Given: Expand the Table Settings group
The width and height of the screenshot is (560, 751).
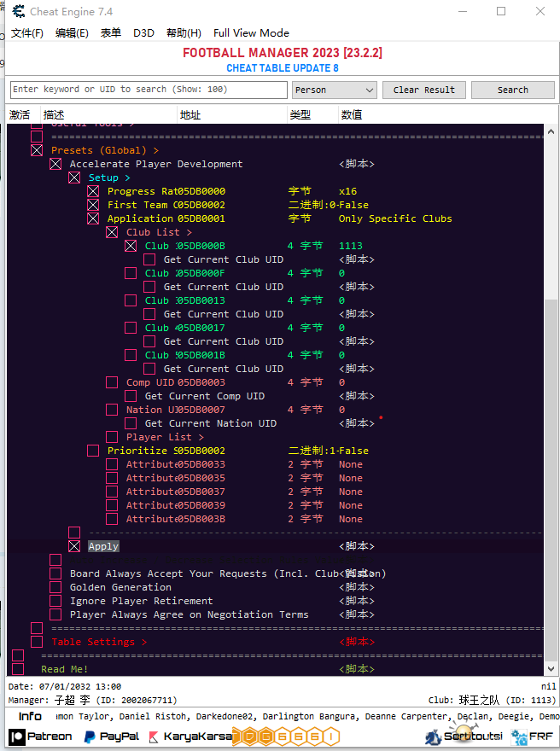Looking at the screenshot, I should 37,642.
